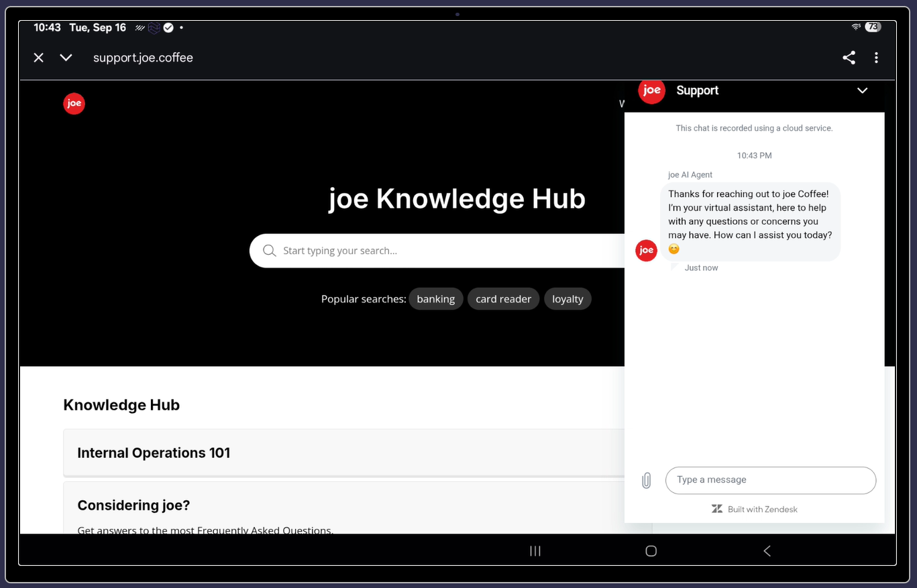917x588 pixels.
Task: Tap the Wi-Fi status icon
Action: point(856,27)
